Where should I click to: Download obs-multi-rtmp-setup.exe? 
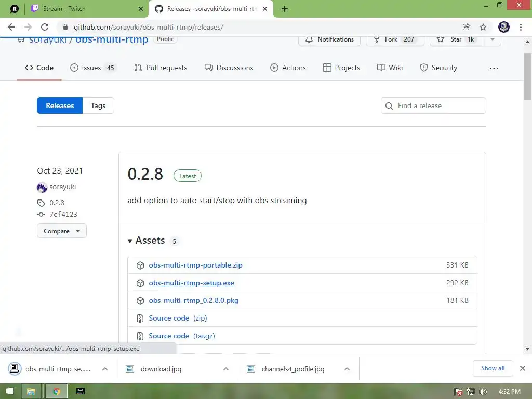(191, 283)
